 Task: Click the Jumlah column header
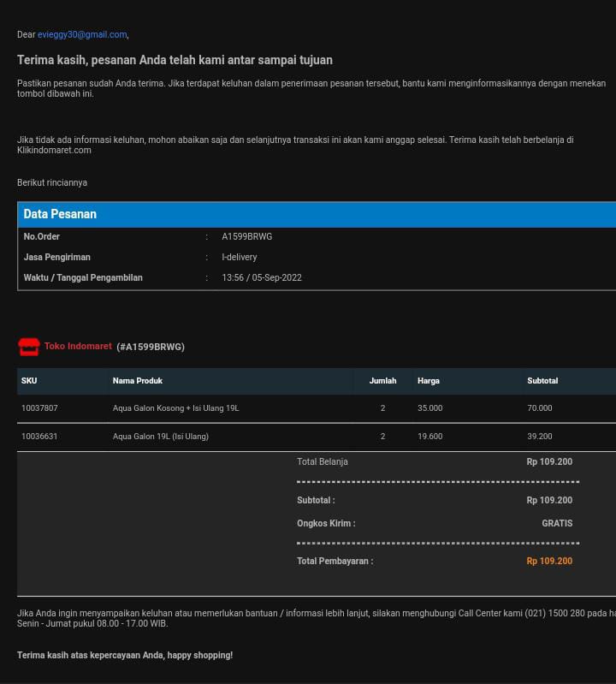tap(382, 381)
